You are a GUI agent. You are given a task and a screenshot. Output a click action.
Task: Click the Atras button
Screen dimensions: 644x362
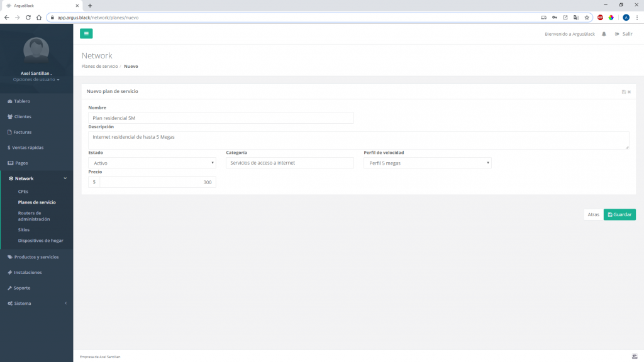pos(594,215)
